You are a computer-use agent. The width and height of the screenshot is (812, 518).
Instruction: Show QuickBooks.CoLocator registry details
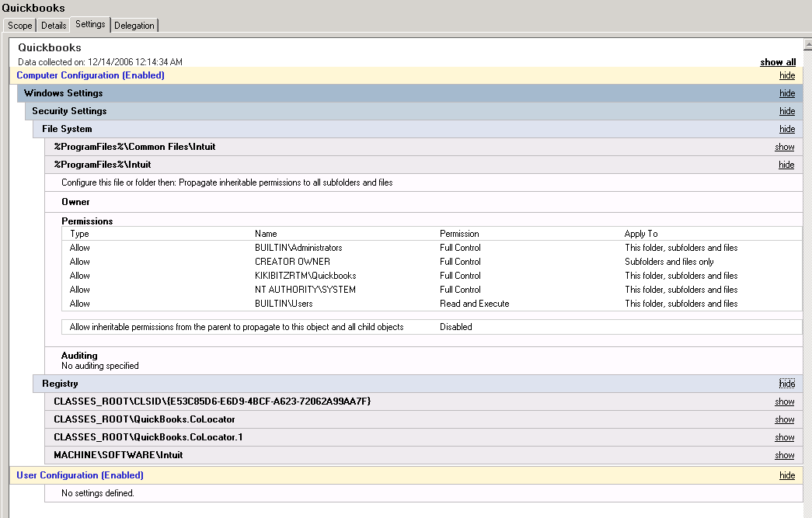[784, 419]
